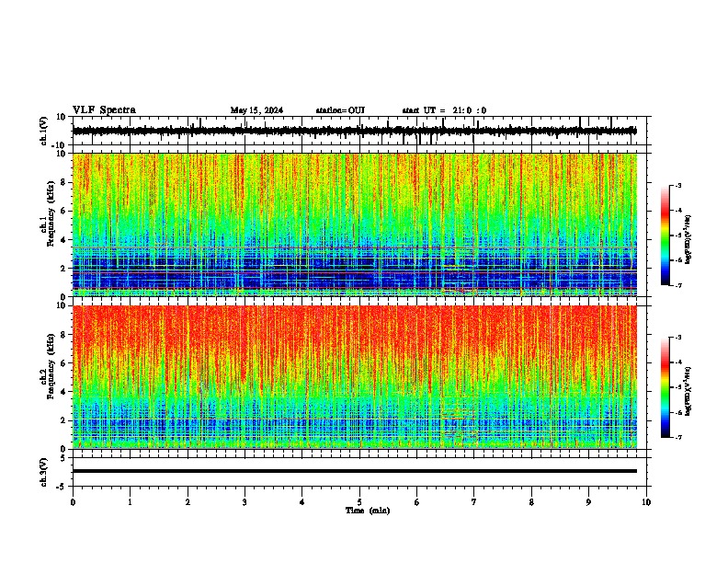Click the ch.1 spectrogram panel
Screen dimensions: 728x563
pos(355,224)
